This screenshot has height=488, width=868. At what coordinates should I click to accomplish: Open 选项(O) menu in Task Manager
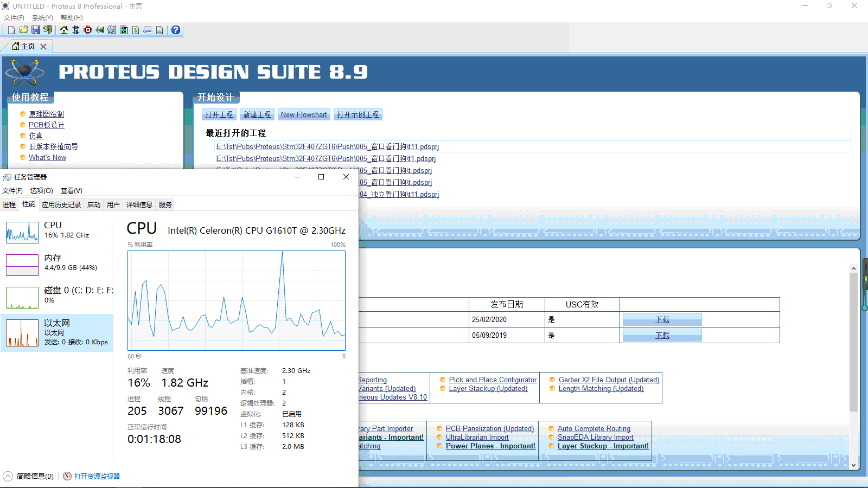pos(42,191)
